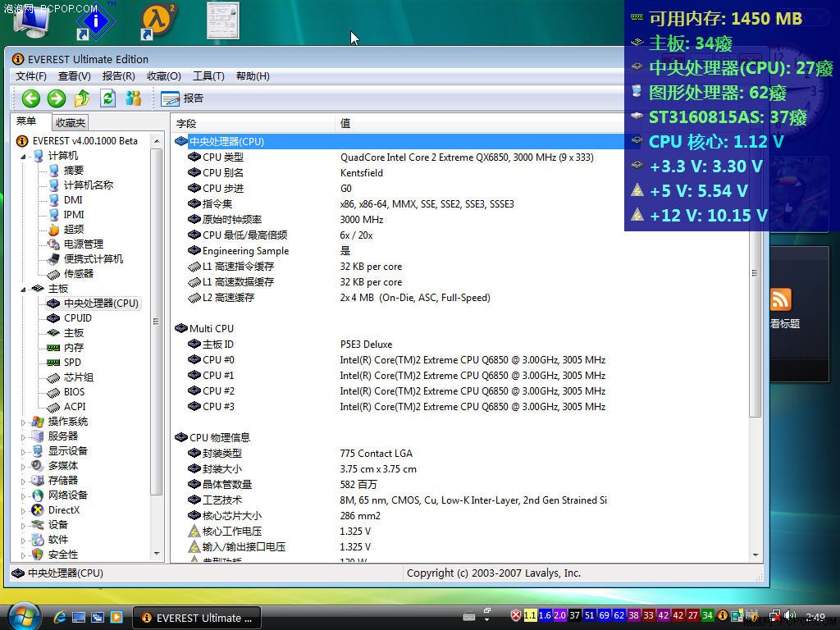The width and height of the screenshot is (840, 630).
Task: Open the 查看(V) menu
Action: tap(75, 76)
